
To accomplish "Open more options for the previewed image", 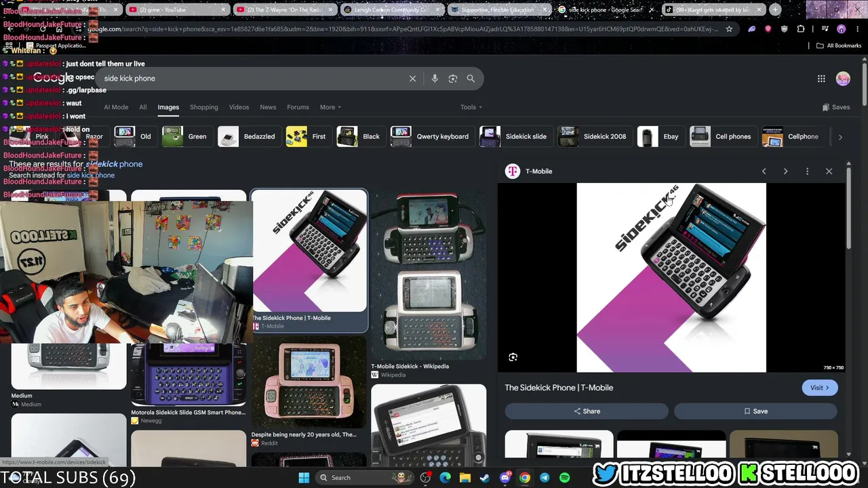I will (807, 171).
